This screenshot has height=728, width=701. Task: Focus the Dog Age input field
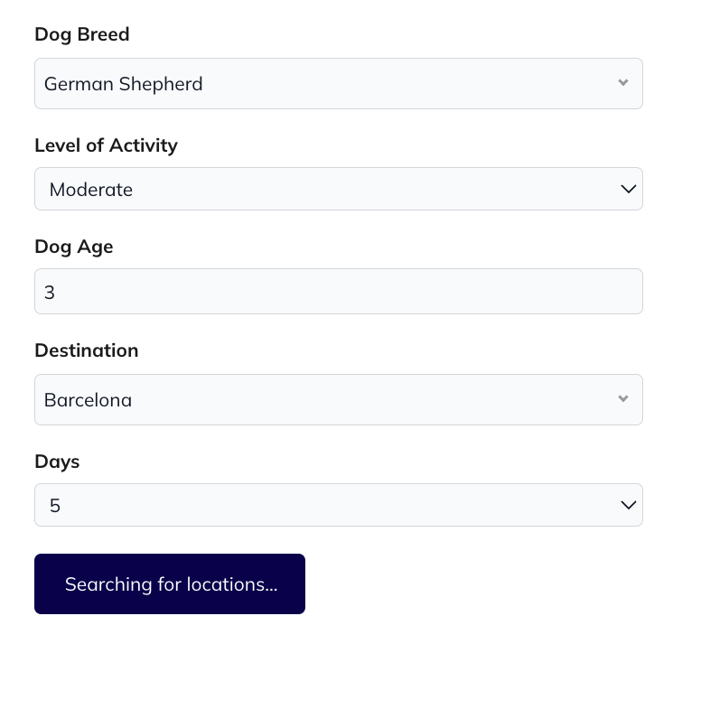pyautogui.click(x=339, y=291)
